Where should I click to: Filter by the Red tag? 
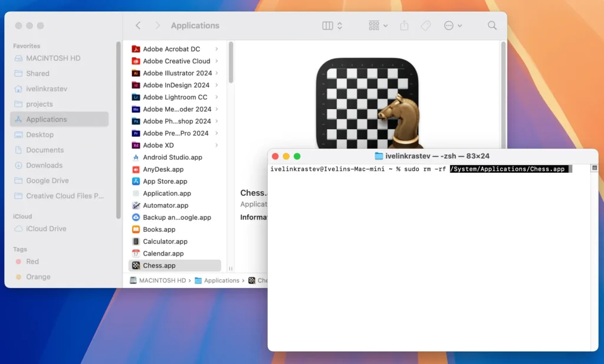(60, 261)
